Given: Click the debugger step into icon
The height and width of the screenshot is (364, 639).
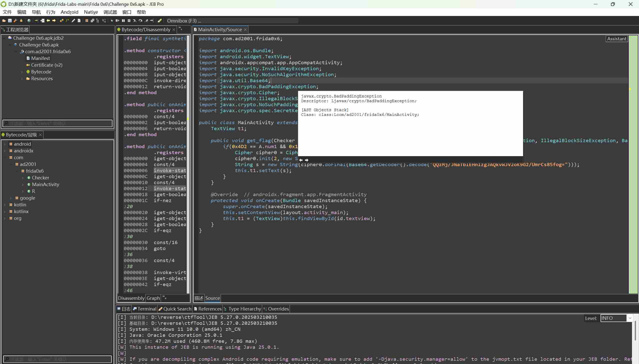Looking at the screenshot, I should coord(135,20).
